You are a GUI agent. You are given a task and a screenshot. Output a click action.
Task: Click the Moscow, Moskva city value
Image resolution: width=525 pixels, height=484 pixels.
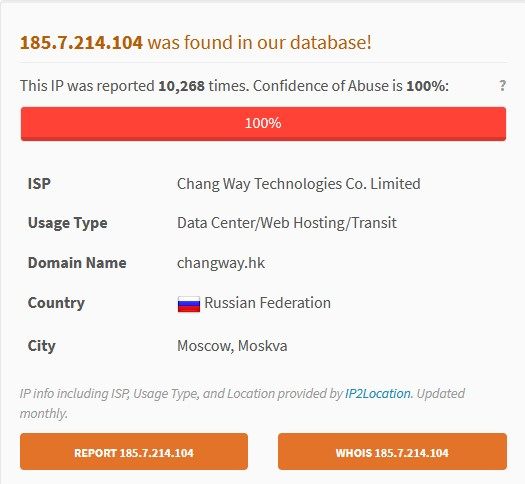coord(232,346)
